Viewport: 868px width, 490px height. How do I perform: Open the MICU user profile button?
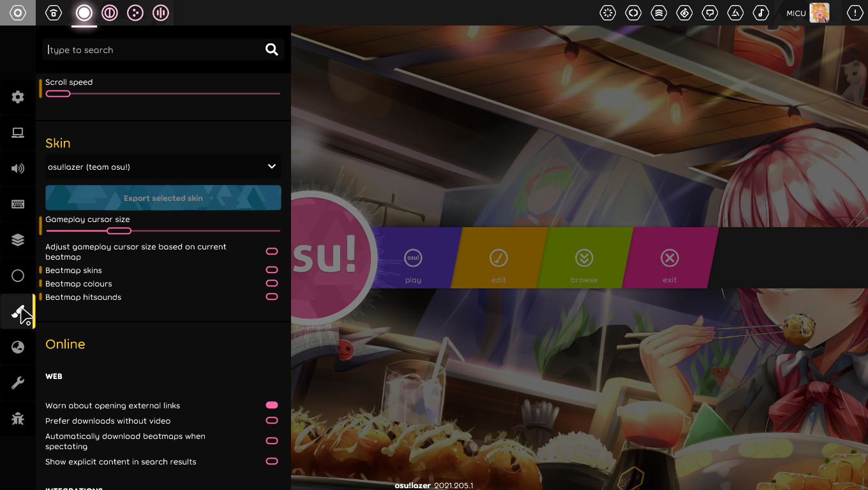tap(808, 13)
